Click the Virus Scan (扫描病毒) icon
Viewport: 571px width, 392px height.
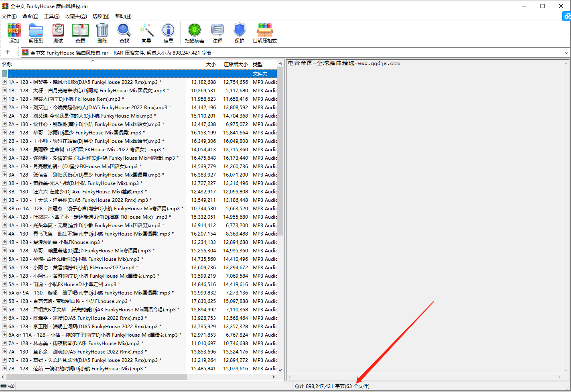click(x=195, y=33)
